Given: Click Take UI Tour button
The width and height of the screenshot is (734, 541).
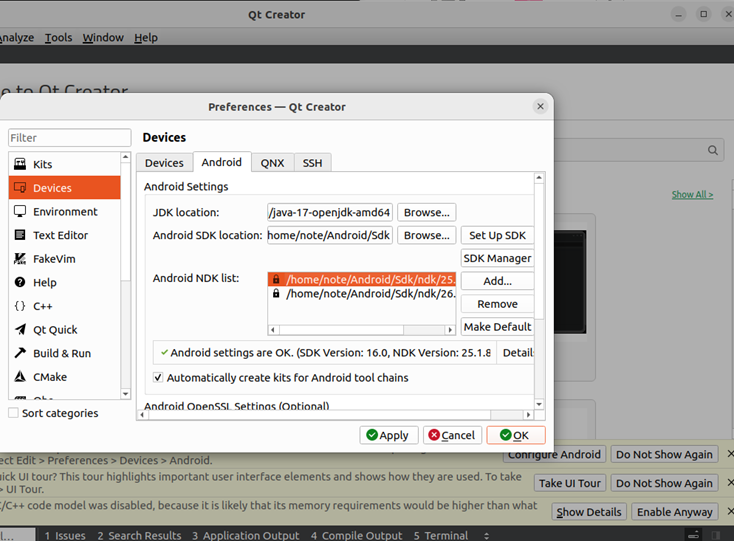Looking at the screenshot, I should (x=570, y=483).
